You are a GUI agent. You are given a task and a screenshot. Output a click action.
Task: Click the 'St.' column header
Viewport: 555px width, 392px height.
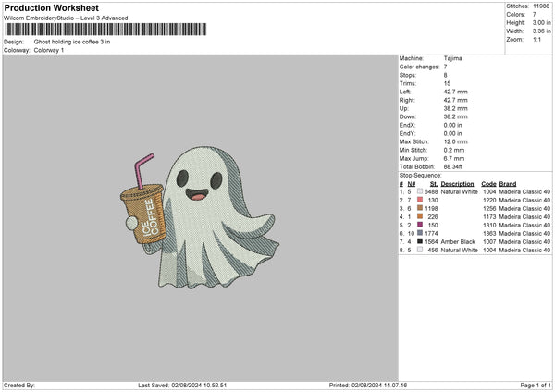(x=434, y=184)
